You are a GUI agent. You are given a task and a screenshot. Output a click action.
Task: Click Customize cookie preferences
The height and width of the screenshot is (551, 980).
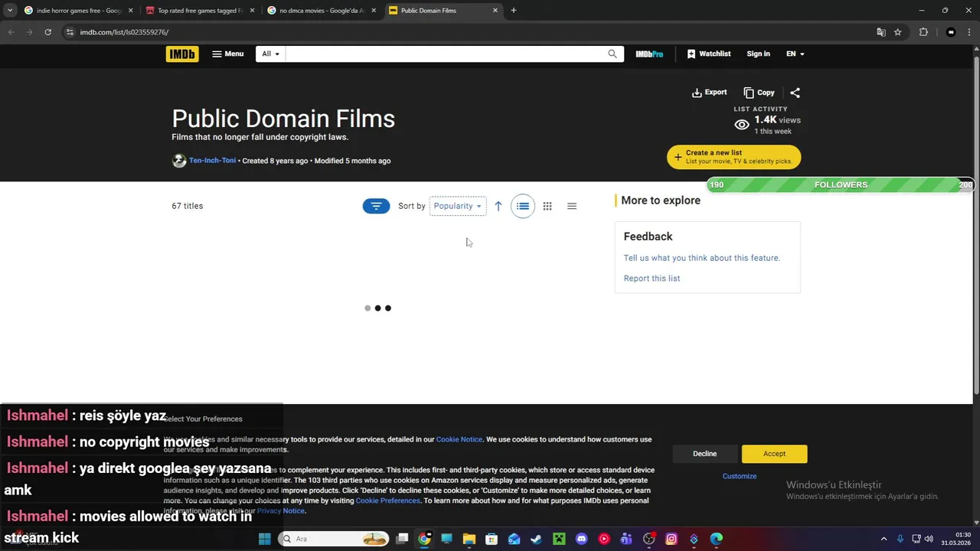pos(740,476)
